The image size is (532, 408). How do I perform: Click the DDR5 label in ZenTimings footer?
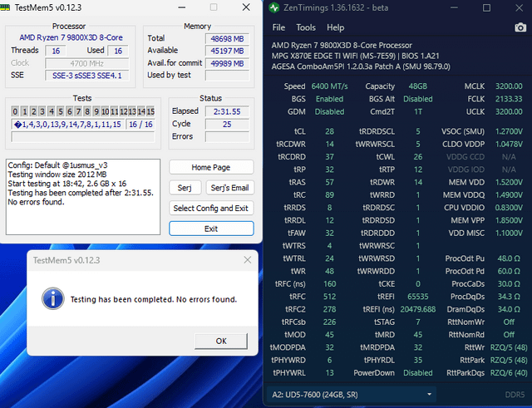pos(515,395)
